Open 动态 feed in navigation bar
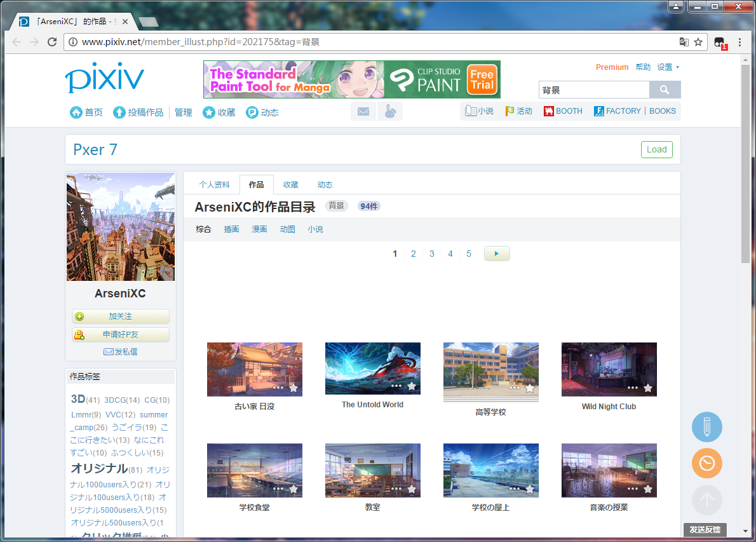The height and width of the screenshot is (542, 756). tap(262, 112)
